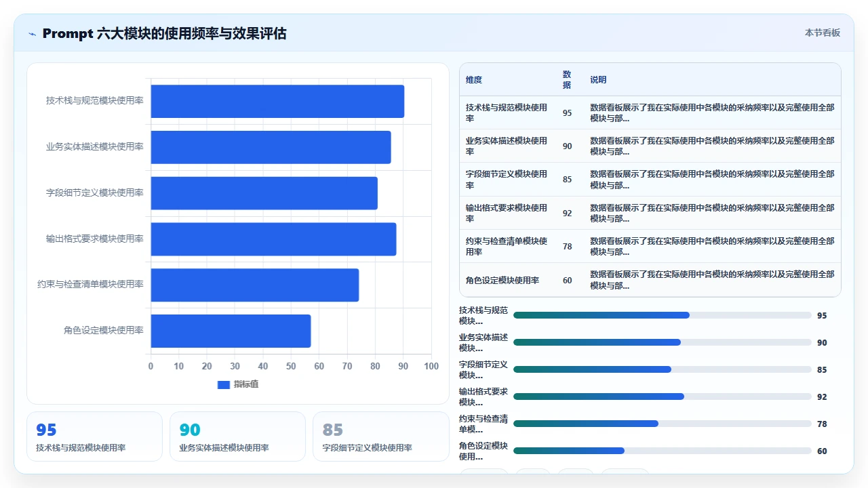The width and height of the screenshot is (868, 488).
Task: Click the chart y-axis label 输出格式要求模块使用率
Action: (x=95, y=239)
